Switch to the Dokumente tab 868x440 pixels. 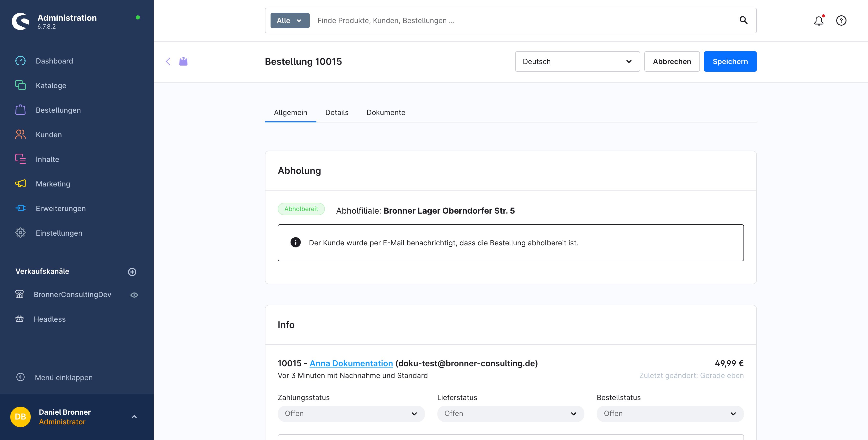pos(386,112)
